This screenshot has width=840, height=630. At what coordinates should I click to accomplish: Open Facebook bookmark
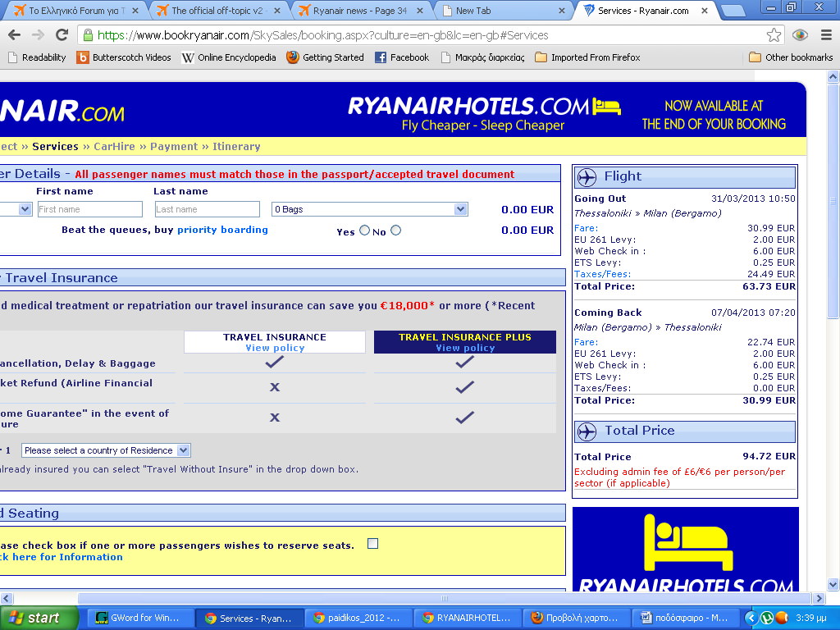click(402, 57)
